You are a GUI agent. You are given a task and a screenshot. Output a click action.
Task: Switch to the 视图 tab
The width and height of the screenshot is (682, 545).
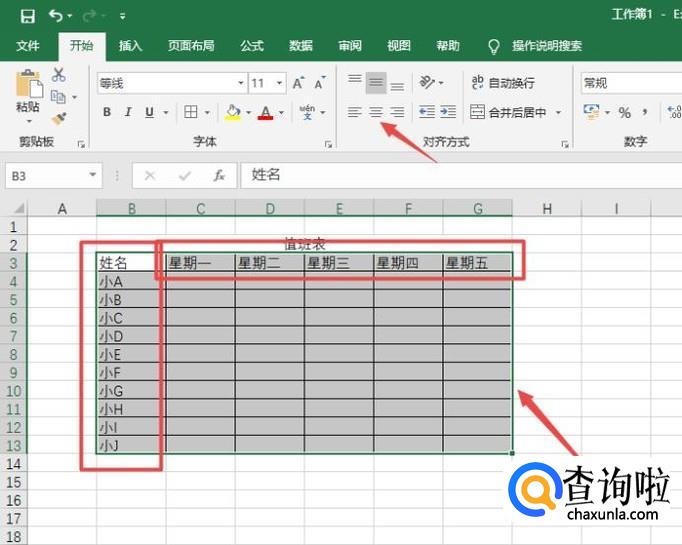(x=399, y=46)
